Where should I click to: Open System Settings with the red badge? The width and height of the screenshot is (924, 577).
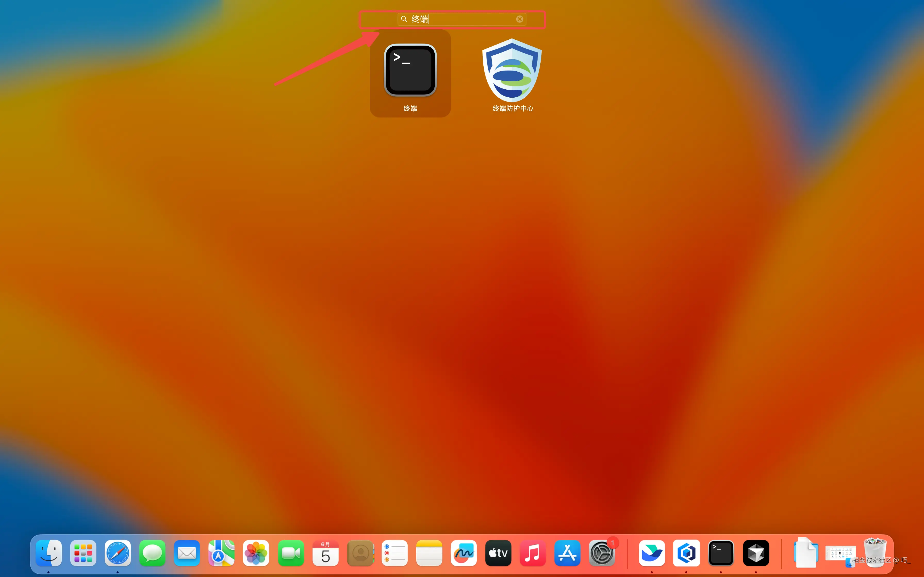(x=602, y=553)
